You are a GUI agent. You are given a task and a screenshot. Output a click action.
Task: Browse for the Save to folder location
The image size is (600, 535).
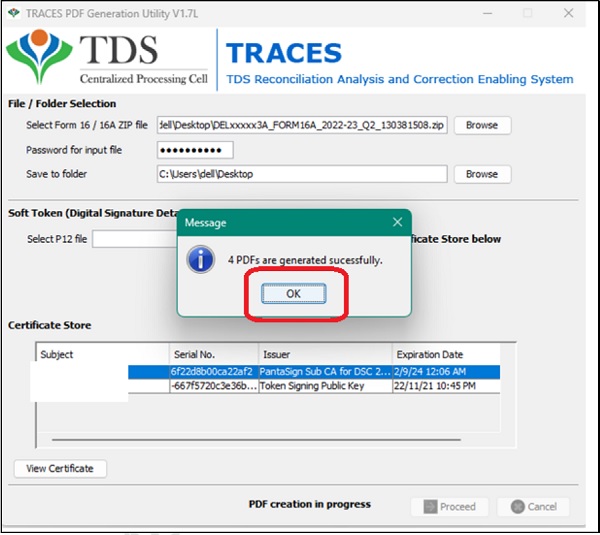482,174
